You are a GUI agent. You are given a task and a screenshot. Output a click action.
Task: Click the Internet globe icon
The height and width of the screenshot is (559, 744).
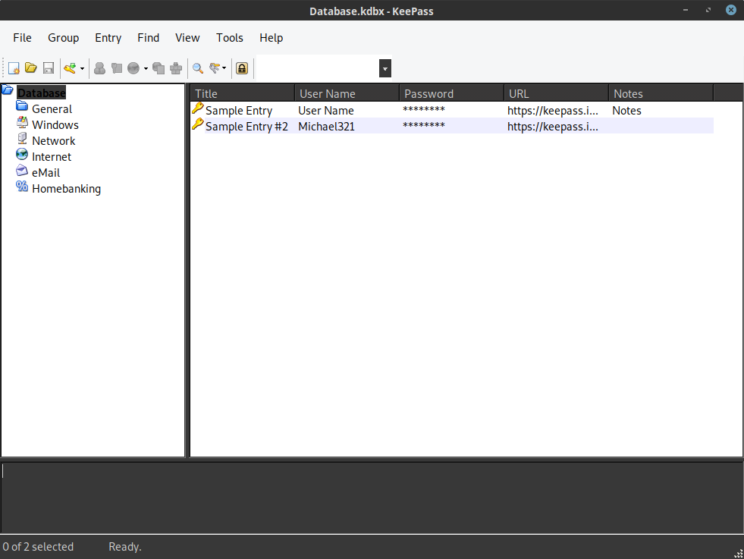coord(22,154)
